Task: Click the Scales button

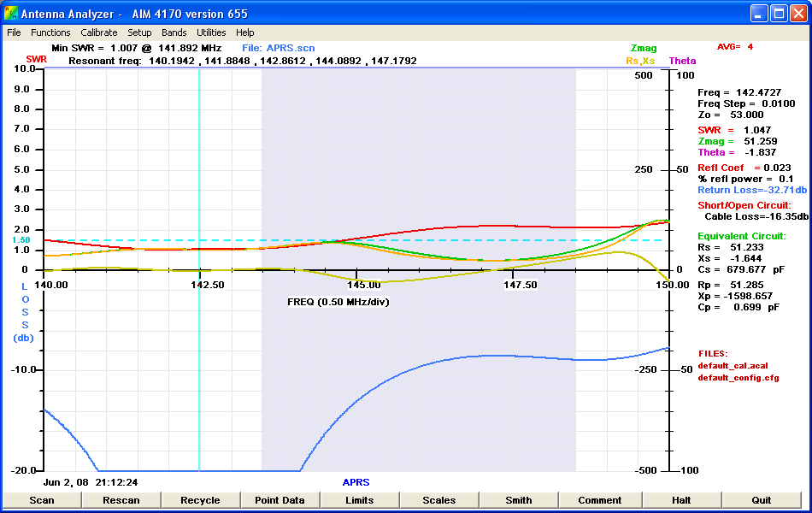Action: [x=439, y=500]
